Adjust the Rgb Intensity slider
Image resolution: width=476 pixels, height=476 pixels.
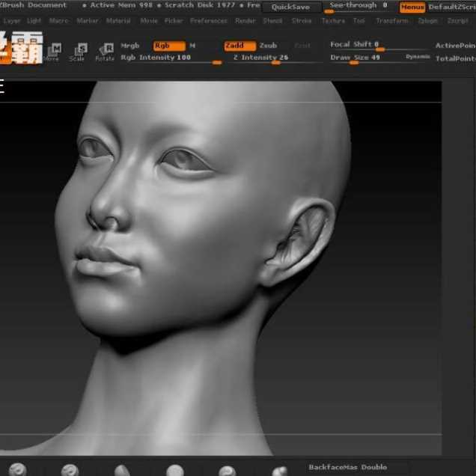(171, 58)
